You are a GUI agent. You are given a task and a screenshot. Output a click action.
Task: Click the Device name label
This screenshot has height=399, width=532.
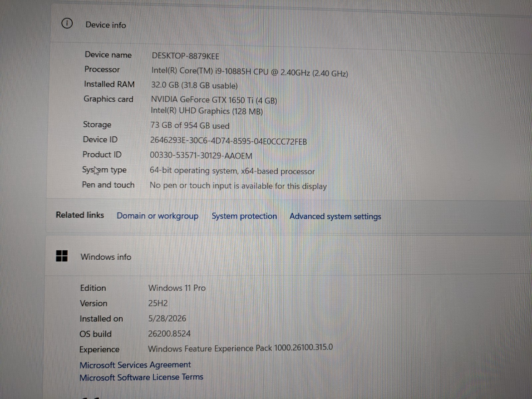[108, 55]
